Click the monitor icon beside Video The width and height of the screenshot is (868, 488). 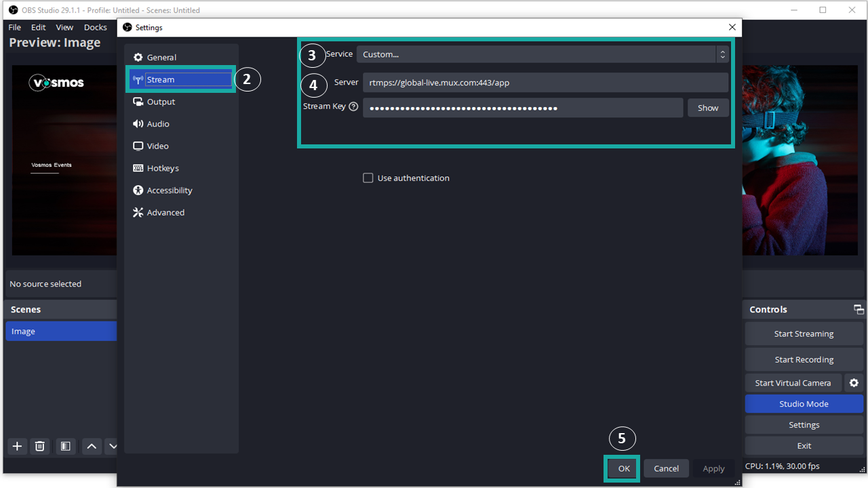[x=138, y=146]
